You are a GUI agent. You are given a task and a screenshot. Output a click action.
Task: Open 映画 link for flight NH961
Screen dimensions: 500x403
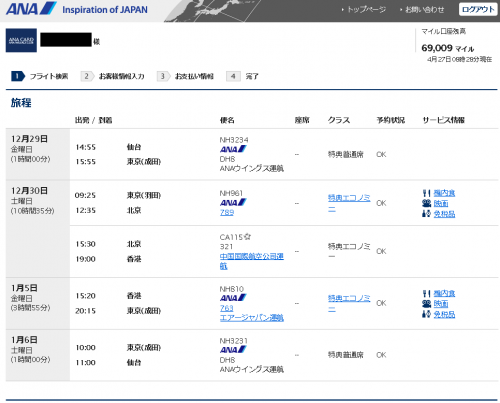click(441, 203)
